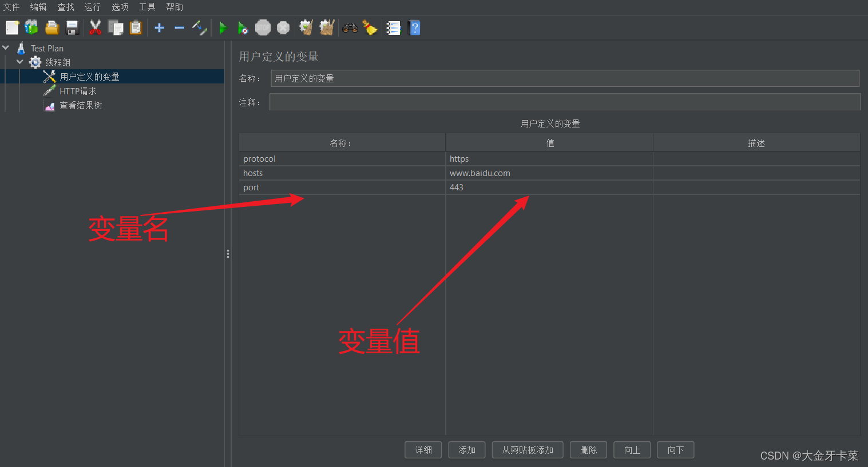Reset search with the yellow broom icon

click(370, 27)
